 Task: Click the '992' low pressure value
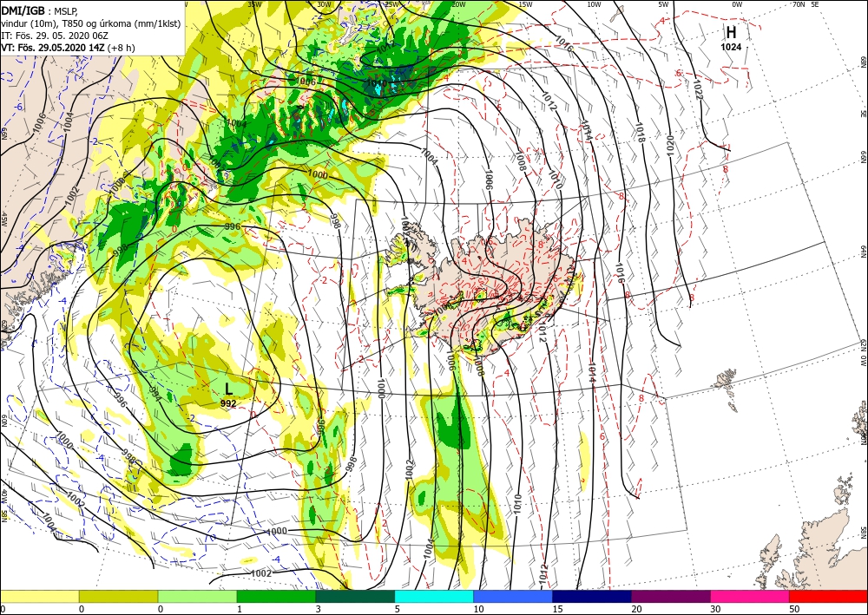[x=228, y=403]
